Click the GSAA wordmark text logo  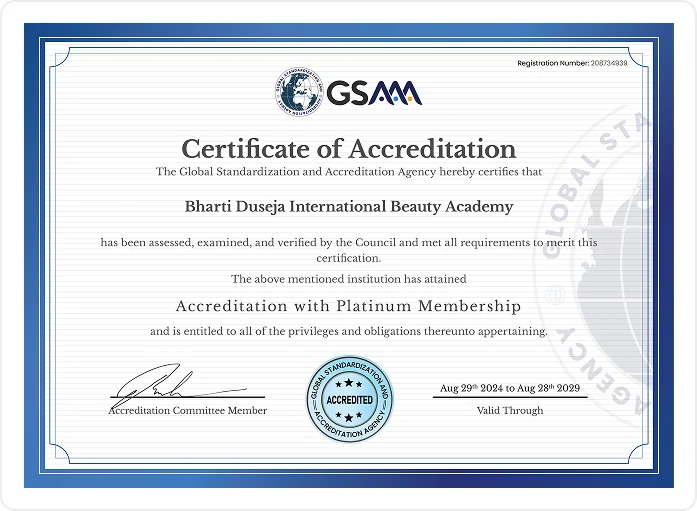[x=374, y=93]
